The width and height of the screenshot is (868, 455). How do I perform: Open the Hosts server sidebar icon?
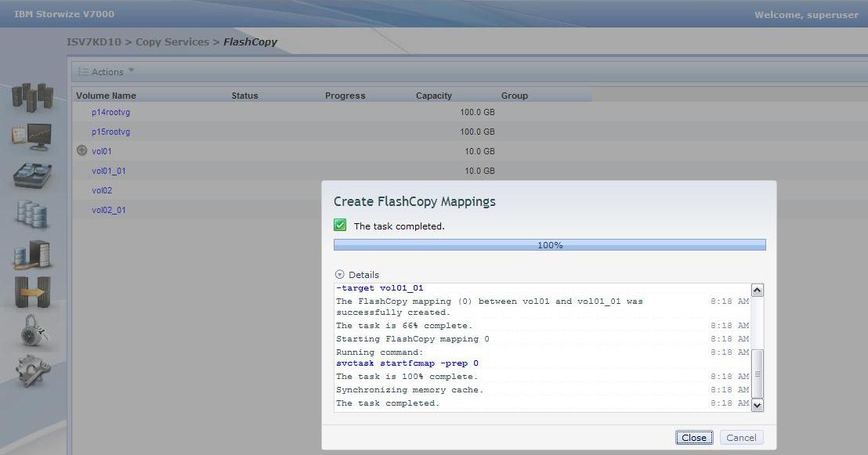coord(31,255)
